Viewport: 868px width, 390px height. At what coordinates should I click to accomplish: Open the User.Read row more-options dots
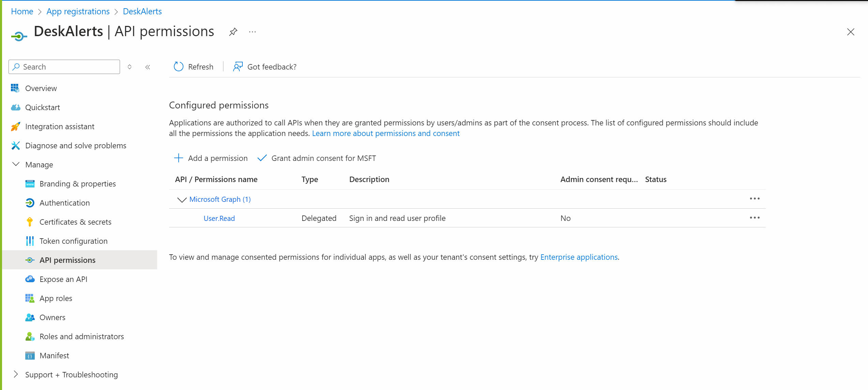(x=754, y=218)
